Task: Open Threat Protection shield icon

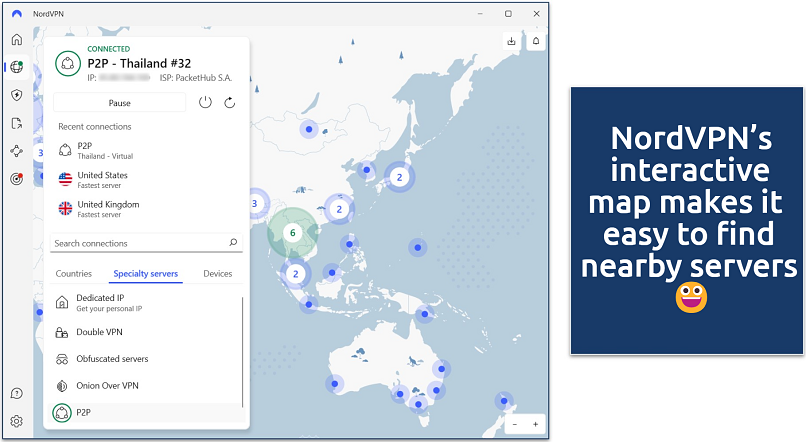Action: point(16,95)
